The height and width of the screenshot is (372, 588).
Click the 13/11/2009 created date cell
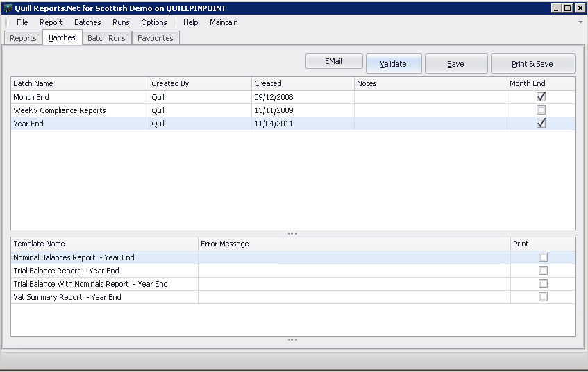pyautogui.click(x=303, y=110)
